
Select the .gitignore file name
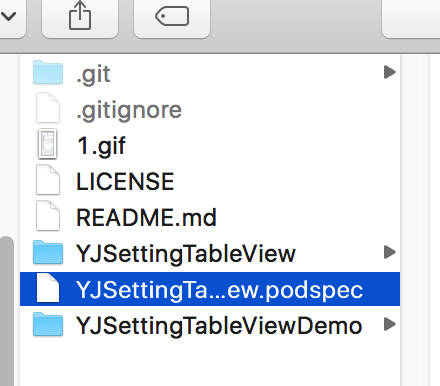click(129, 110)
